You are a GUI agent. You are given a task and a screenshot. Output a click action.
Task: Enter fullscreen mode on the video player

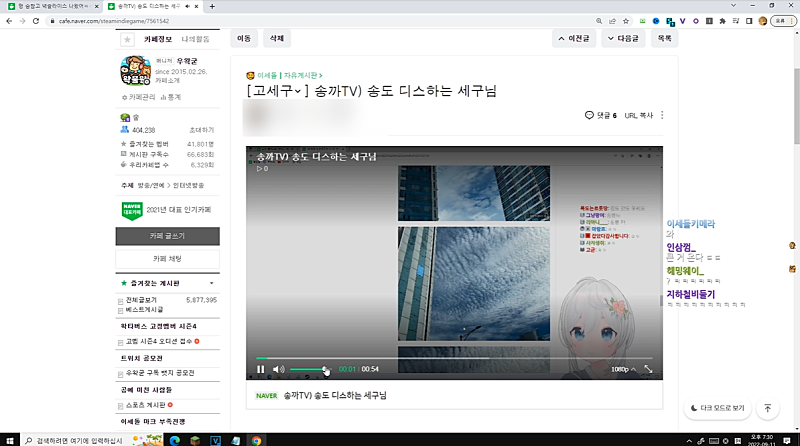click(648, 369)
